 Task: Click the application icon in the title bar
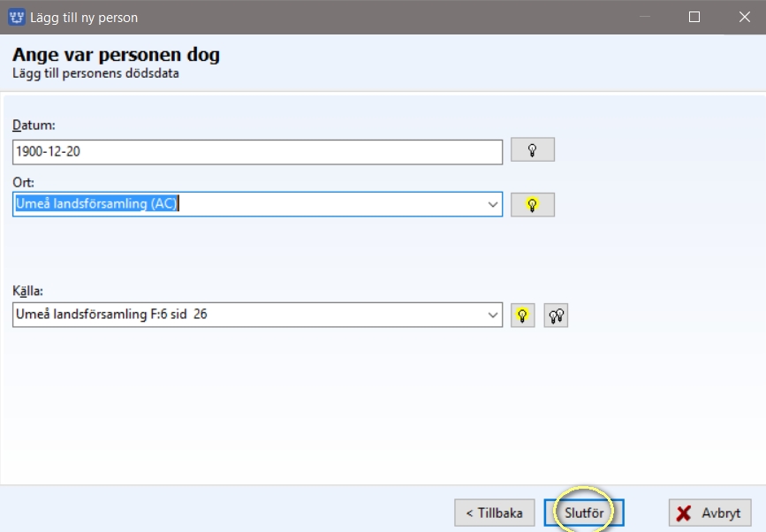point(17,17)
